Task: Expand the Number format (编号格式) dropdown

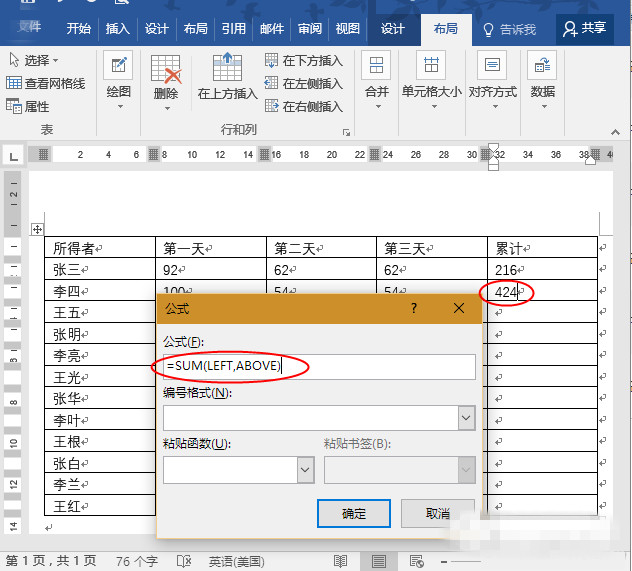Action: [x=465, y=418]
